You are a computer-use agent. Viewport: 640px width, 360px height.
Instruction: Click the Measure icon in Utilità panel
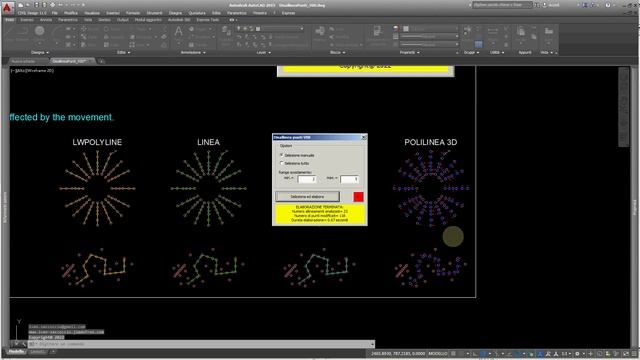point(493,31)
